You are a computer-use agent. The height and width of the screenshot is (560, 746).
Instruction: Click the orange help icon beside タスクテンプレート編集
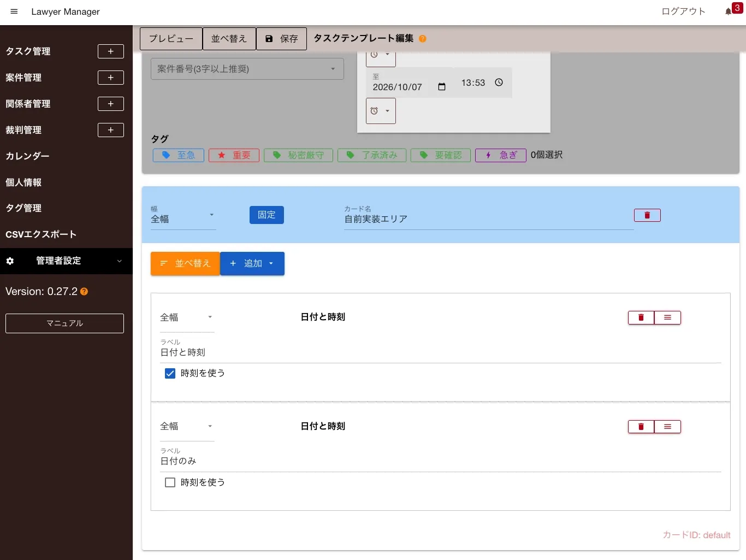(x=422, y=39)
